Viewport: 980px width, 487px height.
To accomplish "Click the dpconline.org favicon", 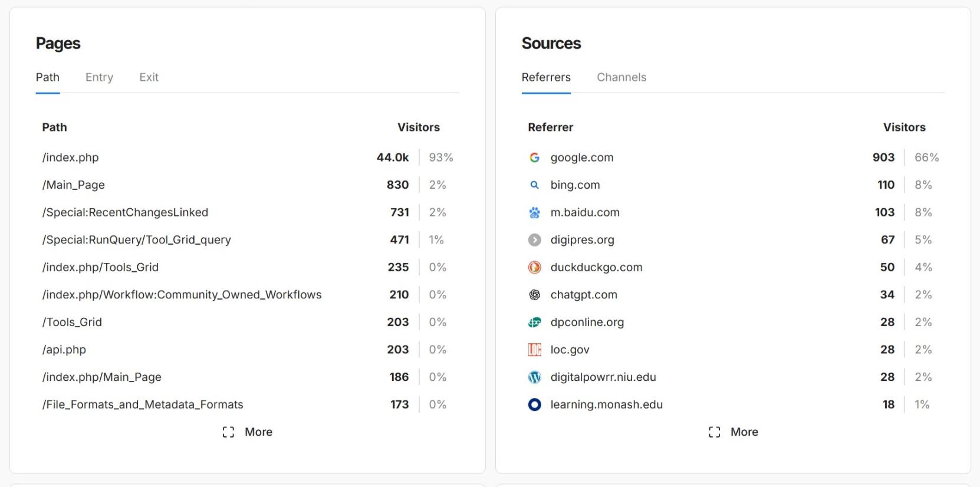I will (x=534, y=323).
